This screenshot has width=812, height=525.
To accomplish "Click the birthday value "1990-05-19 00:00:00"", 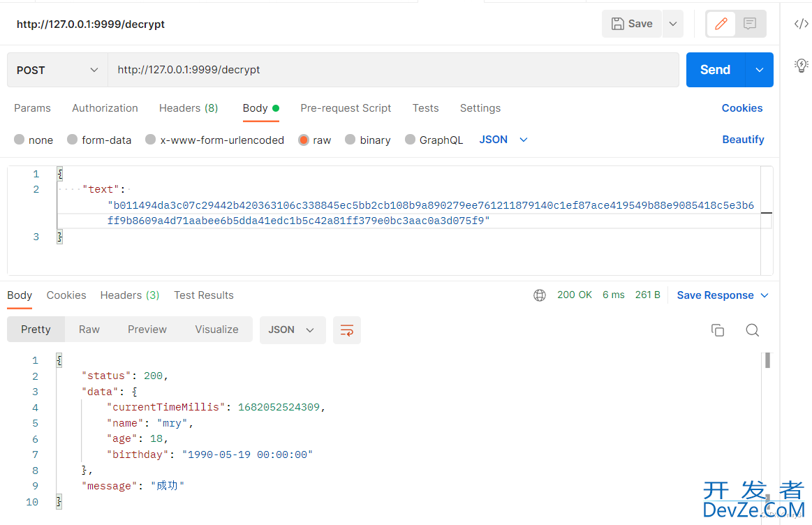I will click(x=248, y=454).
